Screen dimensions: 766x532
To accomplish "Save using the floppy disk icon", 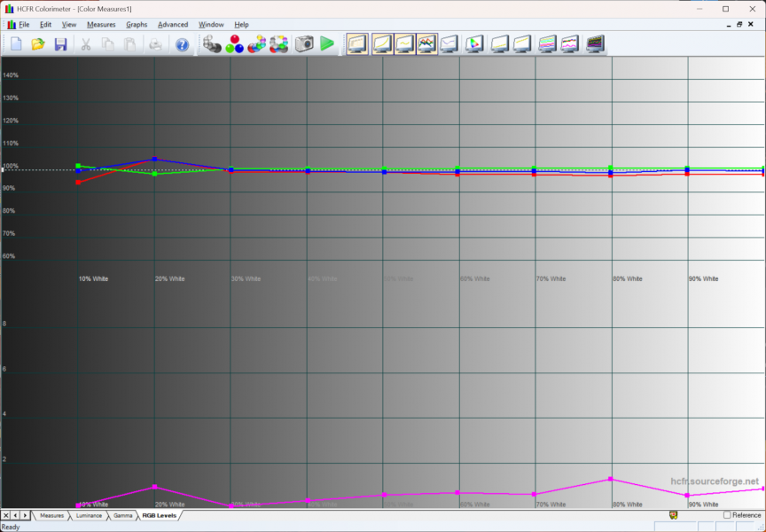I will [60, 43].
